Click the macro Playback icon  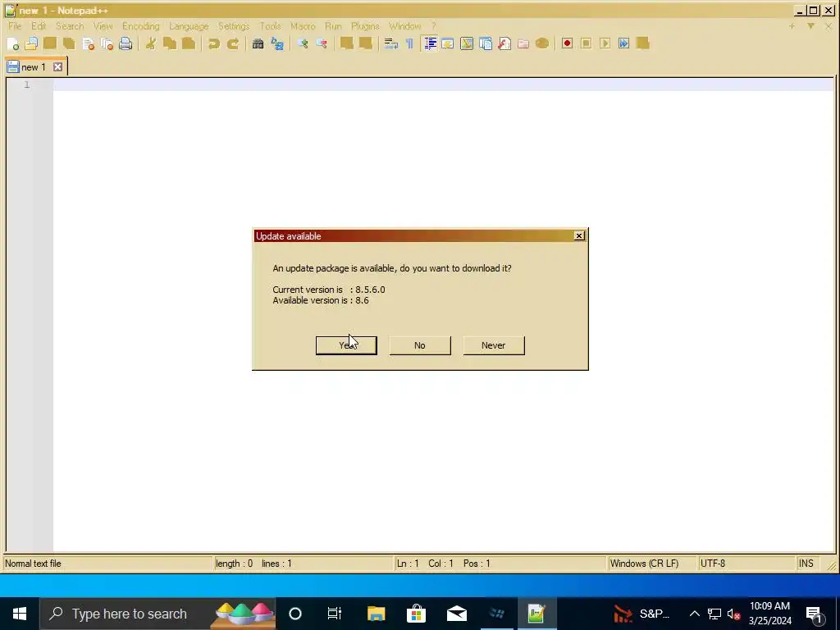click(x=605, y=44)
